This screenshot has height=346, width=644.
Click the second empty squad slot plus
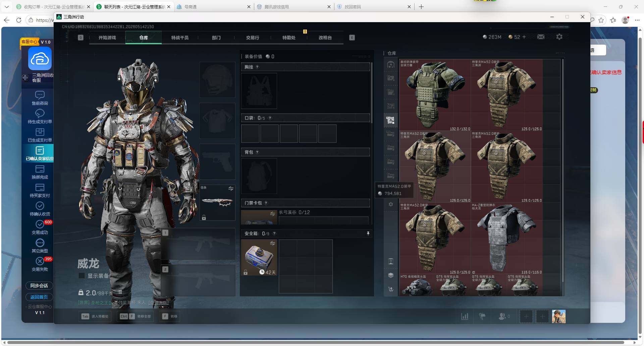[x=542, y=316]
